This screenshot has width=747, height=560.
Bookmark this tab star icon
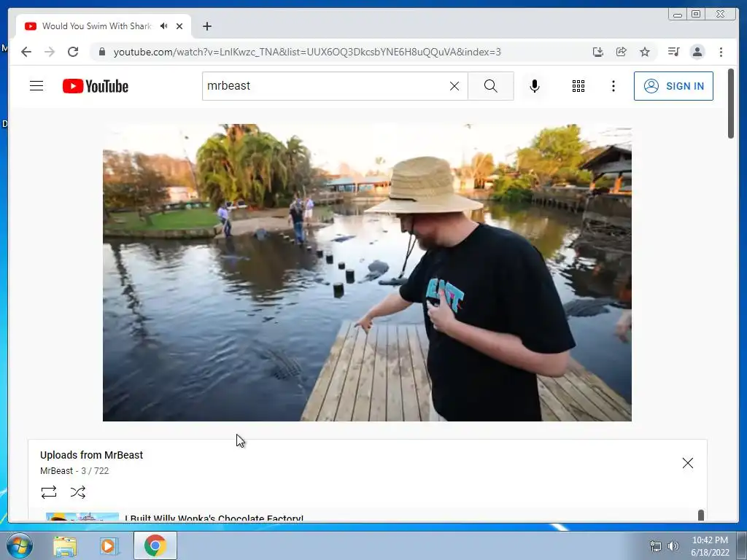[x=645, y=52]
